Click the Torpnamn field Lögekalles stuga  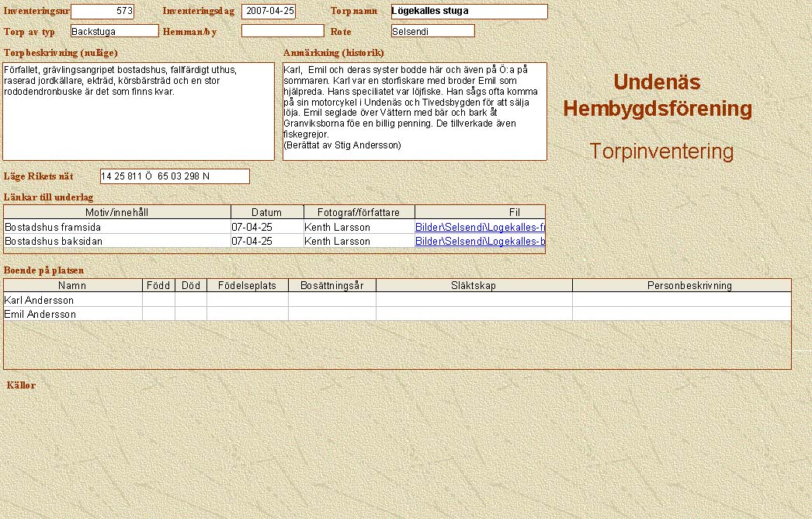pos(469,12)
